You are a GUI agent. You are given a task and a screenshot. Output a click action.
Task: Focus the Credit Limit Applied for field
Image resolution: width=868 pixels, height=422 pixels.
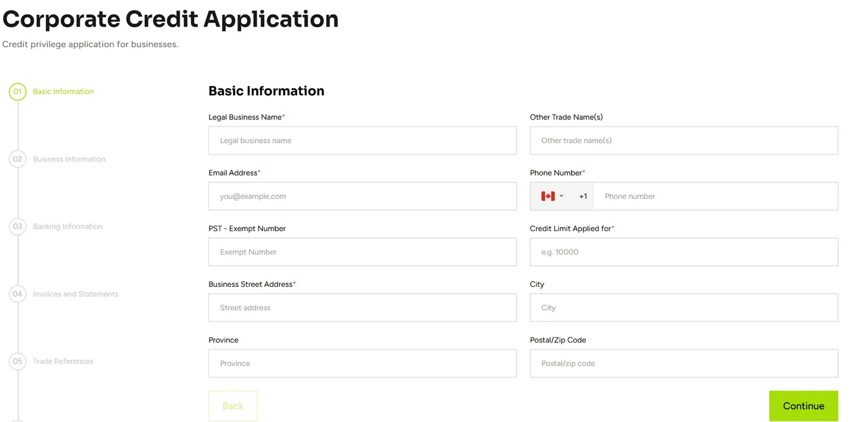tap(684, 252)
